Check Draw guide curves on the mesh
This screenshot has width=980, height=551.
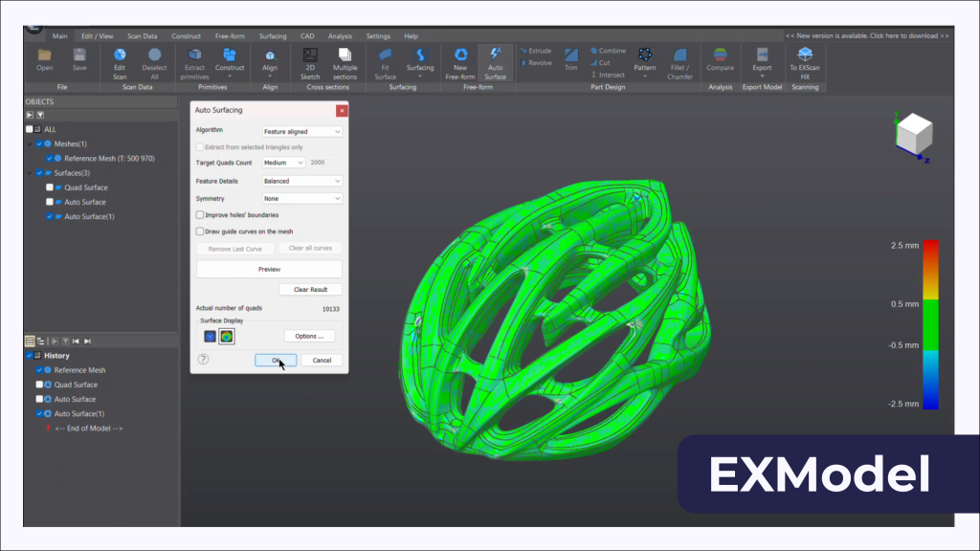click(199, 231)
